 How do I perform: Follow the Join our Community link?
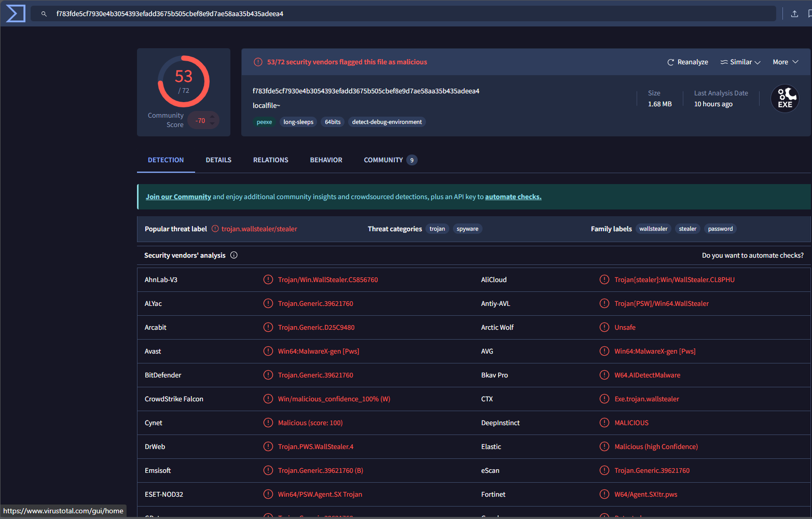[178, 197]
